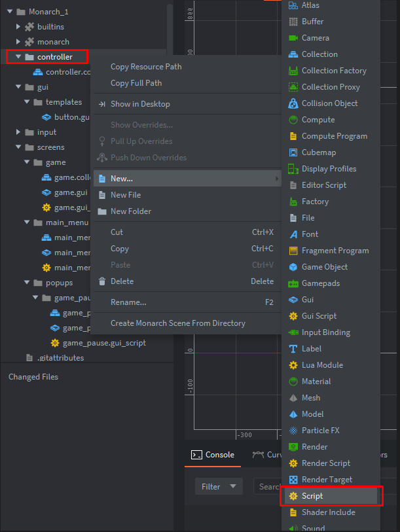Viewport: 400px width, 532px height.
Task: Select Create Monarch Scene From Directory
Action: click(177, 323)
